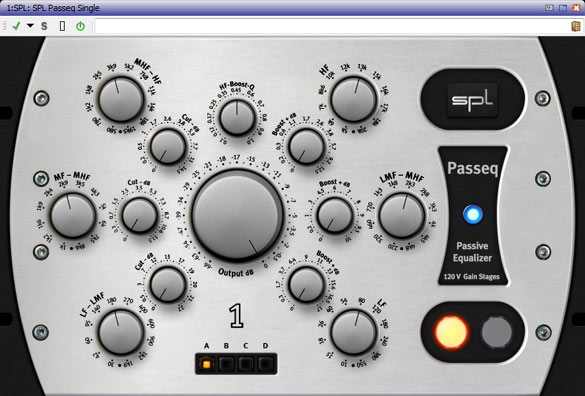This screenshot has width=585, height=396.
Task: Click the Passeq product name text
Action: coord(473,168)
